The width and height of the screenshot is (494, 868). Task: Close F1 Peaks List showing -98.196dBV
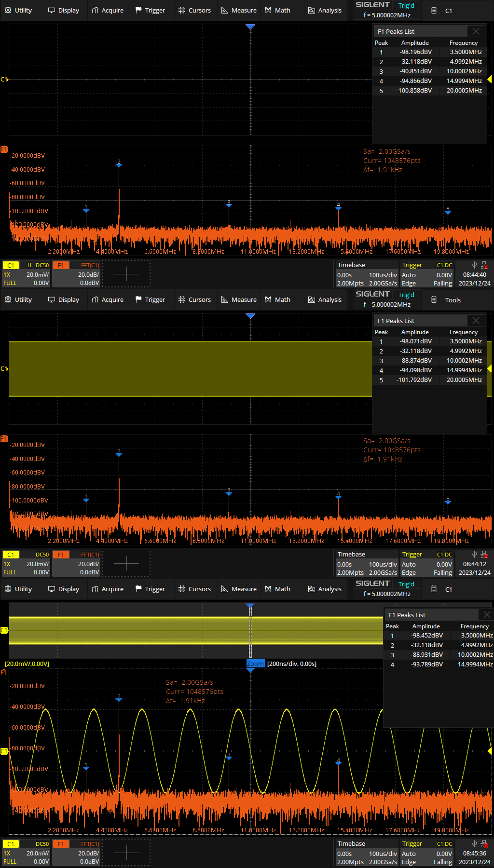pos(476,31)
